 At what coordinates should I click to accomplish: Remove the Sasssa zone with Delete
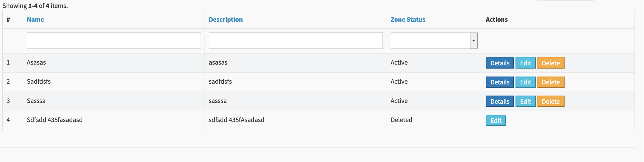coord(551,101)
